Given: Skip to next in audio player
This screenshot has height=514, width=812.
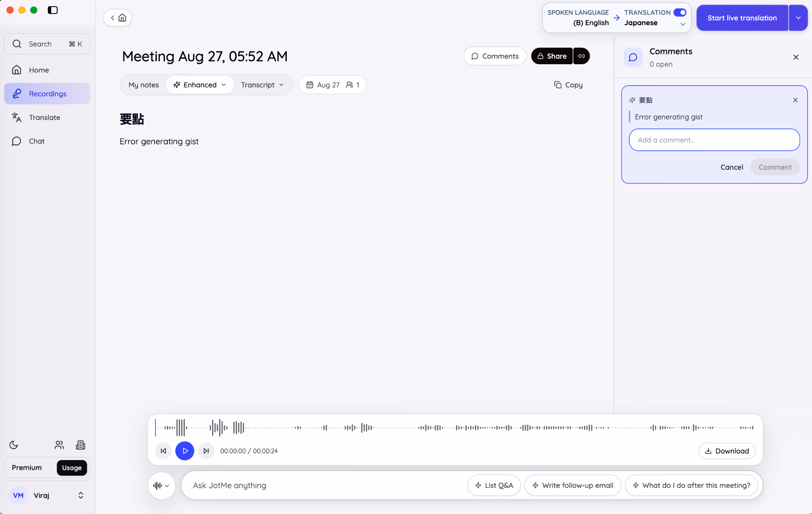Looking at the screenshot, I should tap(206, 451).
